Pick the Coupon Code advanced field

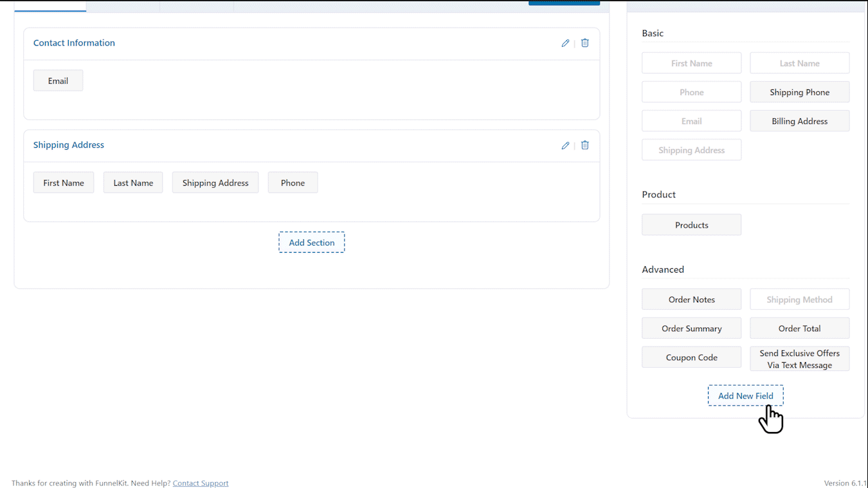pyautogui.click(x=692, y=357)
